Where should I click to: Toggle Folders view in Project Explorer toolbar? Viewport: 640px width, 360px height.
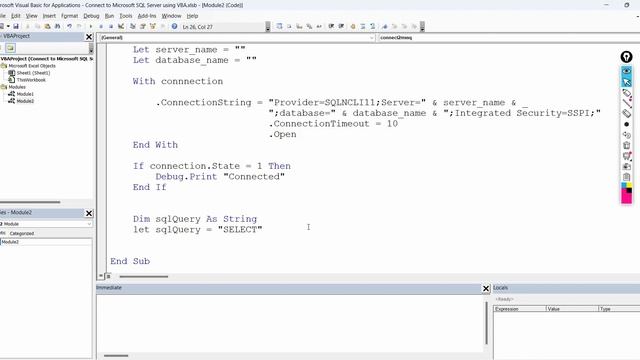(x=10, y=48)
